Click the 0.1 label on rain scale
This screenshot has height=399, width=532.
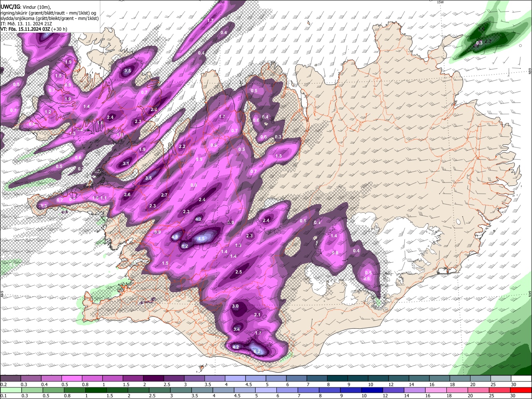(x=3, y=396)
